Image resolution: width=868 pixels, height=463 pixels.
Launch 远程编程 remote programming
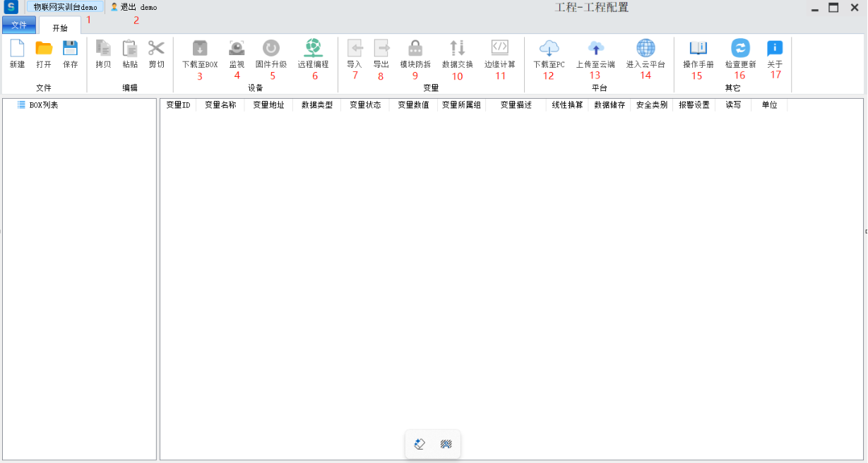pyautogui.click(x=313, y=49)
